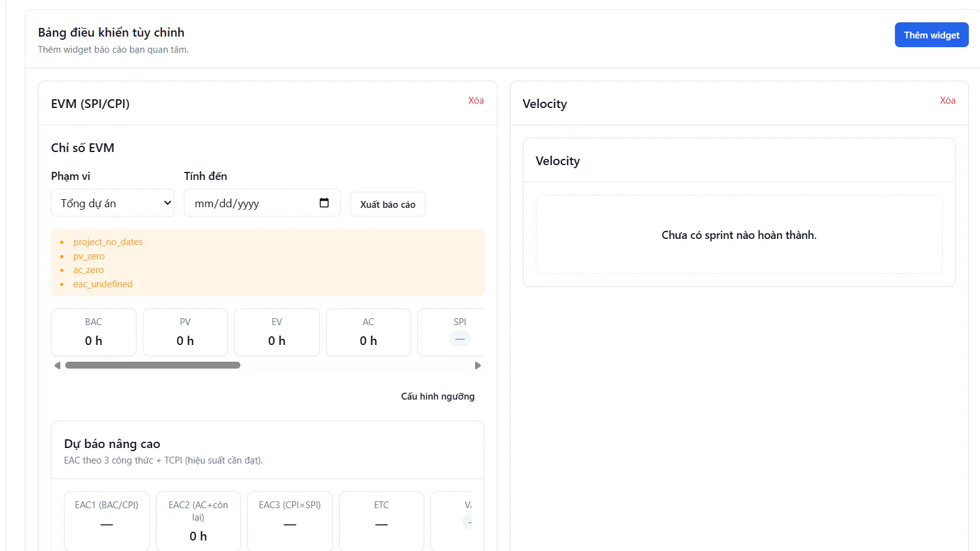This screenshot has width=980, height=551.
Task: Click the 'Bảng điều khiển tùy chỉnh' title
Action: click(111, 32)
